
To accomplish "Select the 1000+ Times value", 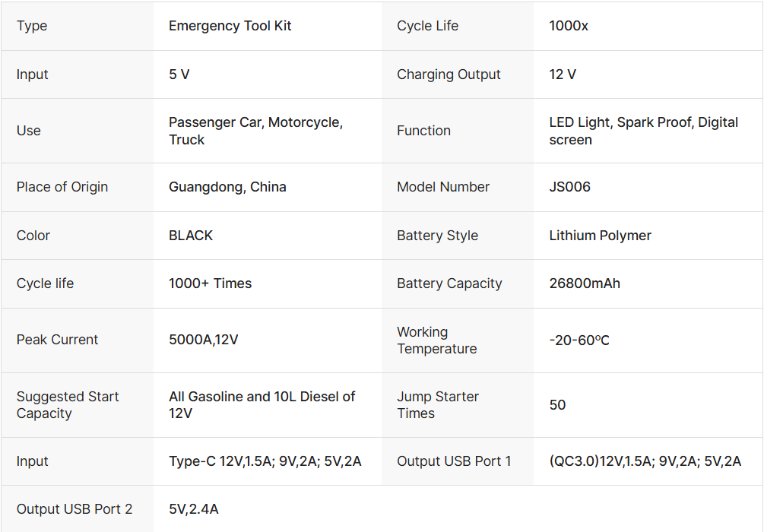I will click(x=210, y=283).
